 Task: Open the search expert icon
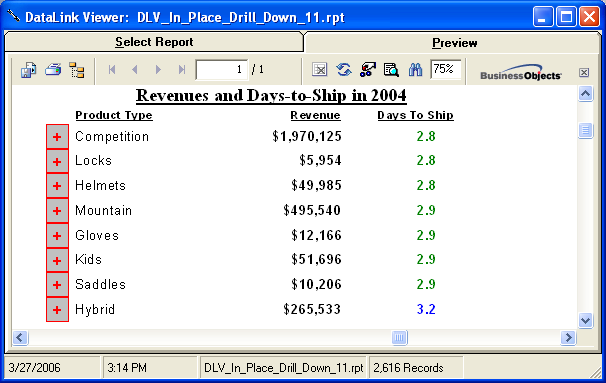(x=391, y=70)
